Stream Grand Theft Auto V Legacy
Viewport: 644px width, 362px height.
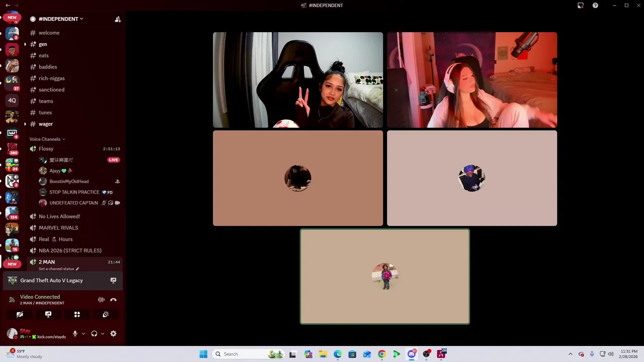coord(113,281)
